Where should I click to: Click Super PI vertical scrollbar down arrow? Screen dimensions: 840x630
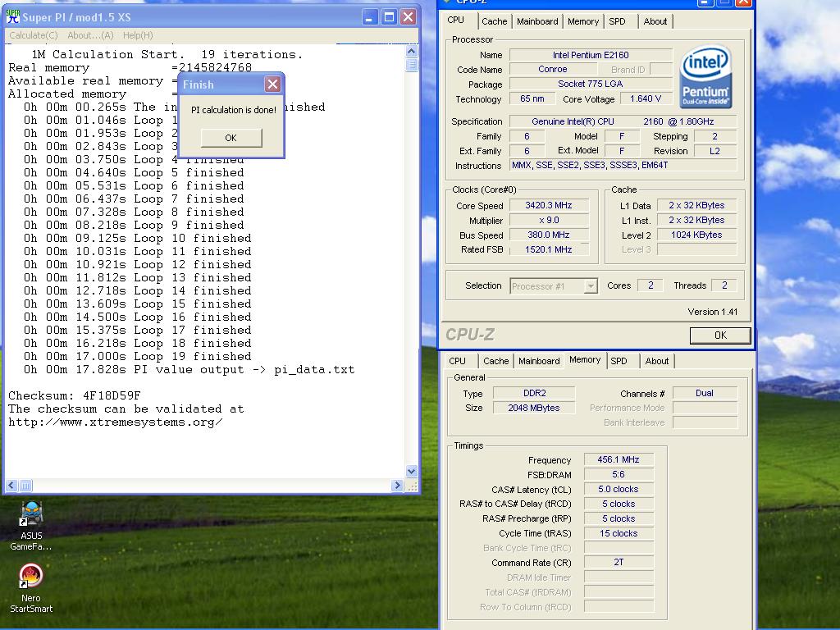click(x=412, y=472)
